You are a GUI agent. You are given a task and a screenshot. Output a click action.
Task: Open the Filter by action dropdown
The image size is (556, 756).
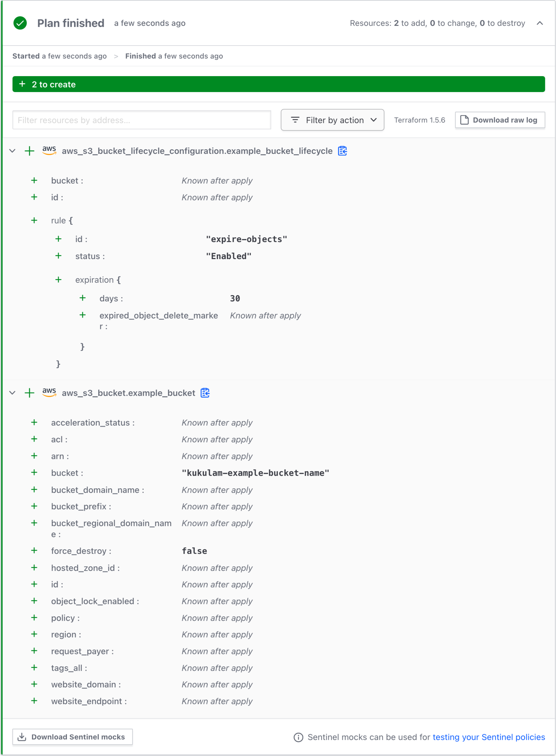(x=332, y=120)
